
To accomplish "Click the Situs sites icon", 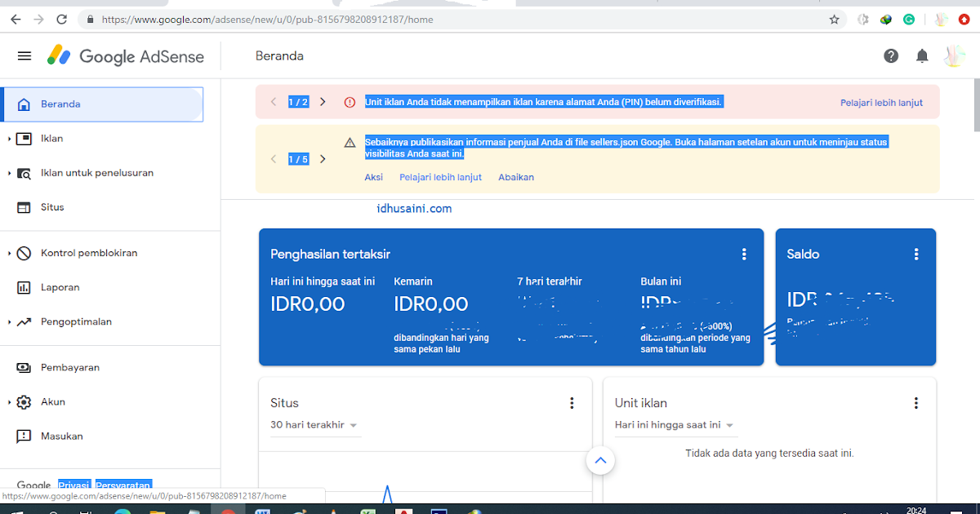I will click(x=24, y=207).
